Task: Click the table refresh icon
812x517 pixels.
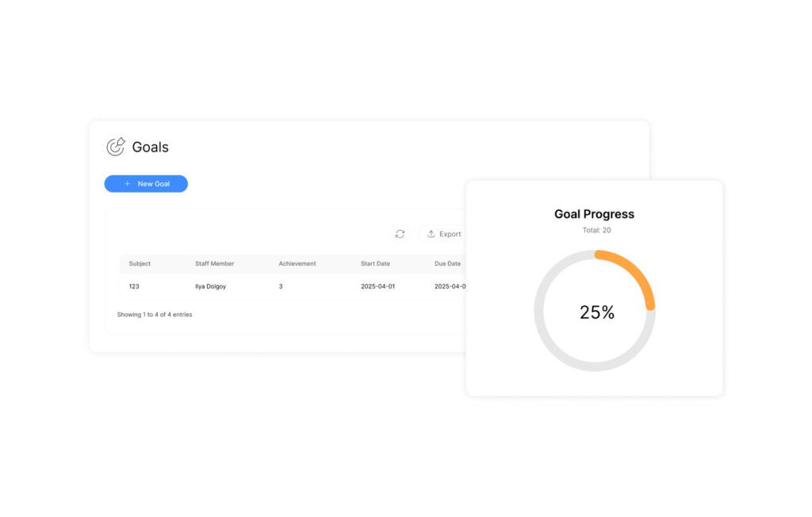Action: pos(400,234)
